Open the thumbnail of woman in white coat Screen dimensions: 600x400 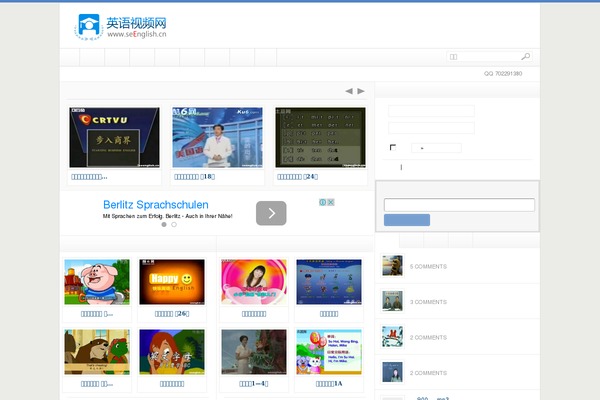pyautogui.click(x=254, y=352)
